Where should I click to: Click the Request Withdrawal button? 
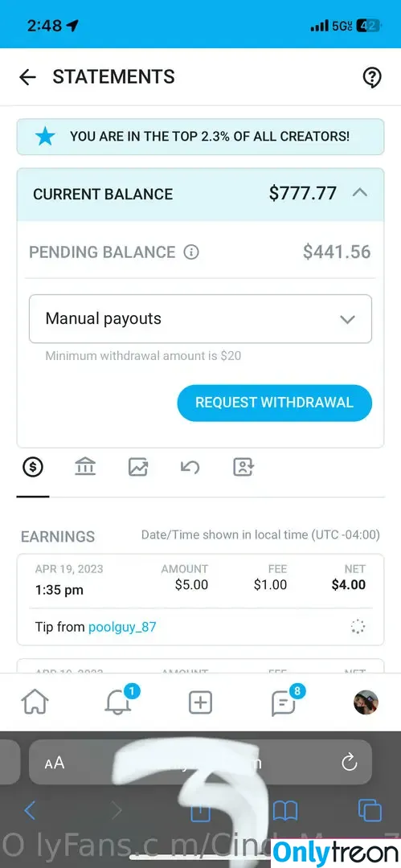coord(274,403)
